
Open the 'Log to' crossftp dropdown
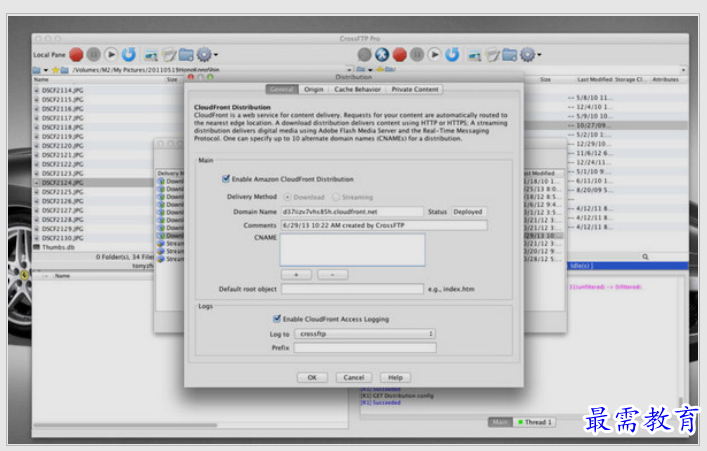pos(365,334)
